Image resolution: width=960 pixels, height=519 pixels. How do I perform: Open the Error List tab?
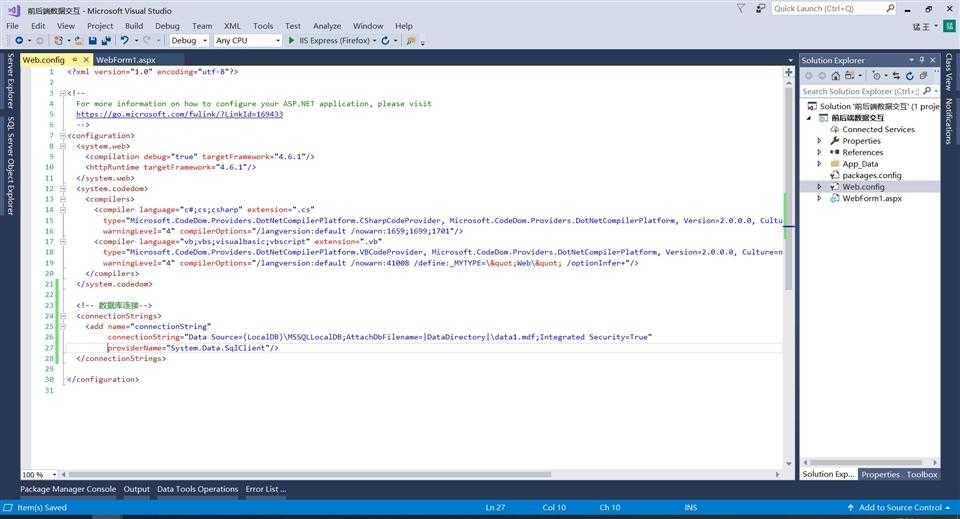tap(266, 489)
